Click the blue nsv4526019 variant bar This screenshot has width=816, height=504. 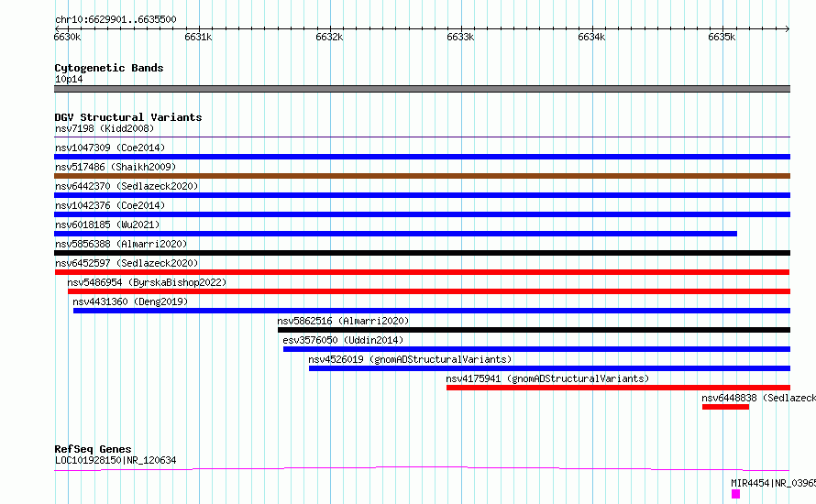pos(549,368)
